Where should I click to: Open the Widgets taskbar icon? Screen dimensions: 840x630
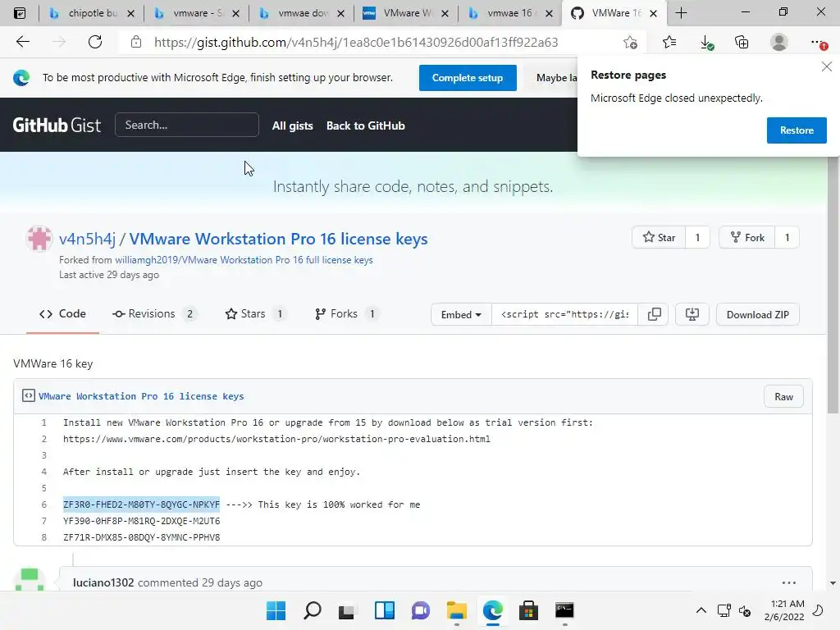pyautogui.click(x=384, y=610)
